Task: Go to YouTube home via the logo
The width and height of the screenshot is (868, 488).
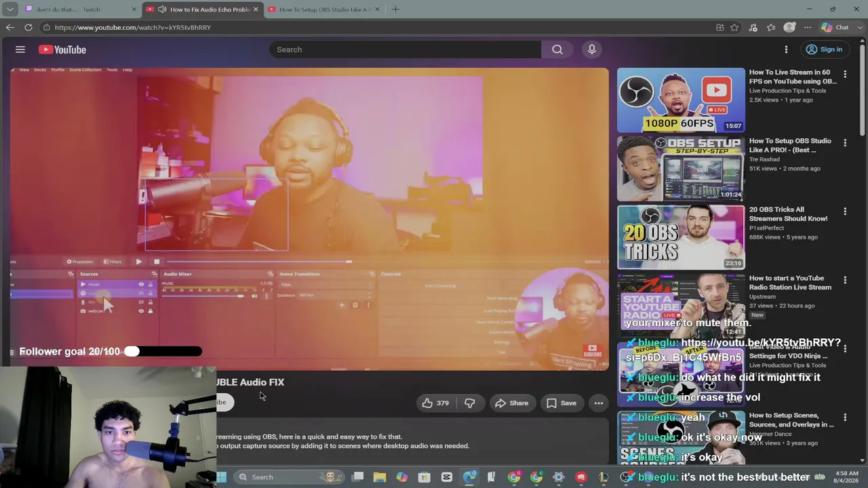Action: (x=62, y=49)
